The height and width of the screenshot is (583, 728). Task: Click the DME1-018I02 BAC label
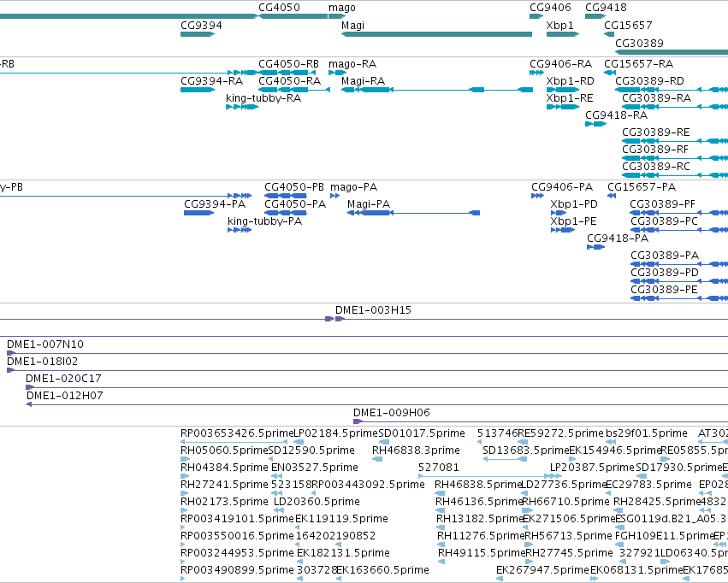42,362
